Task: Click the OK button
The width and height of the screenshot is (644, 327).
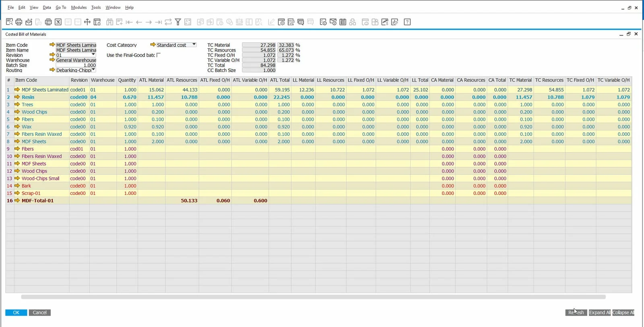Action: tap(16, 313)
